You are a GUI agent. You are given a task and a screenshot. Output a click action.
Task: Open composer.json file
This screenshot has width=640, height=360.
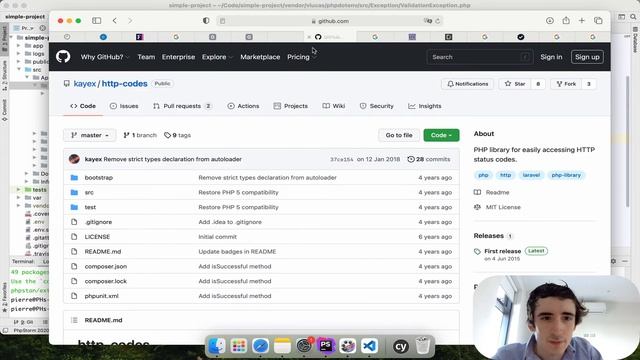pyautogui.click(x=106, y=266)
